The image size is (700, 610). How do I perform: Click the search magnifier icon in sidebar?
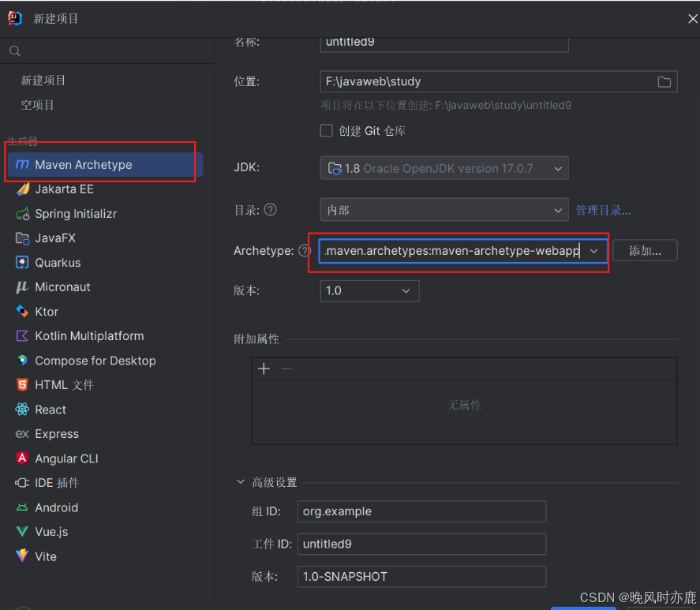[x=15, y=51]
